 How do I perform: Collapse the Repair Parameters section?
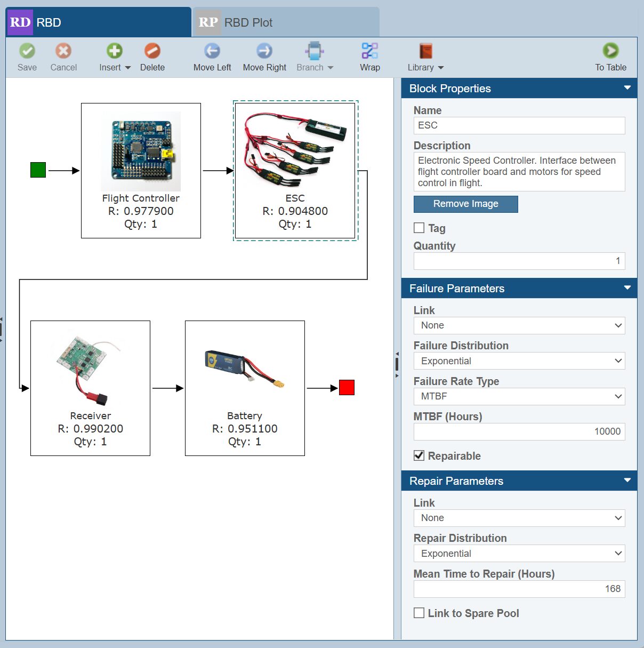pyautogui.click(x=627, y=481)
